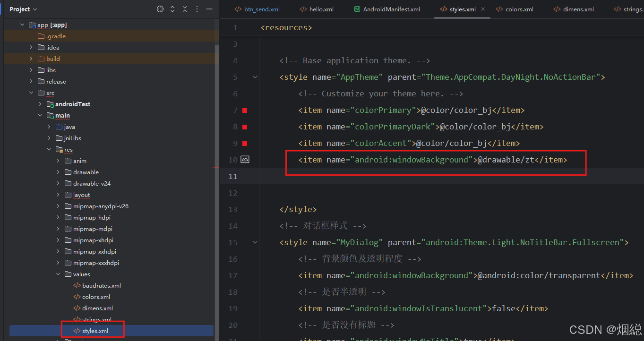This screenshot has width=644, height=341.
Task: Close the styles.xml editor tab
Action: [482, 9]
